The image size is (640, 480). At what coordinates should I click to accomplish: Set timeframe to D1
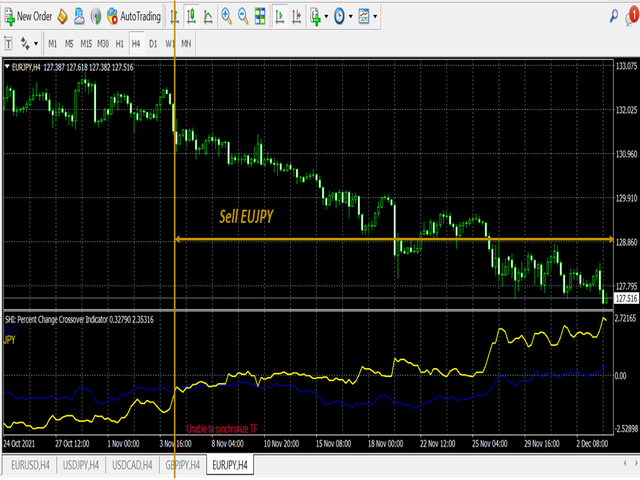(153, 44)
